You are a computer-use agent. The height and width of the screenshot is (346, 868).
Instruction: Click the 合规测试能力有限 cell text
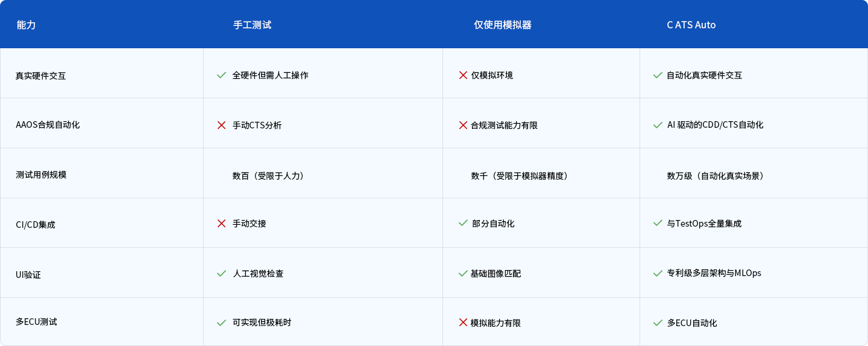click(504, 125)
